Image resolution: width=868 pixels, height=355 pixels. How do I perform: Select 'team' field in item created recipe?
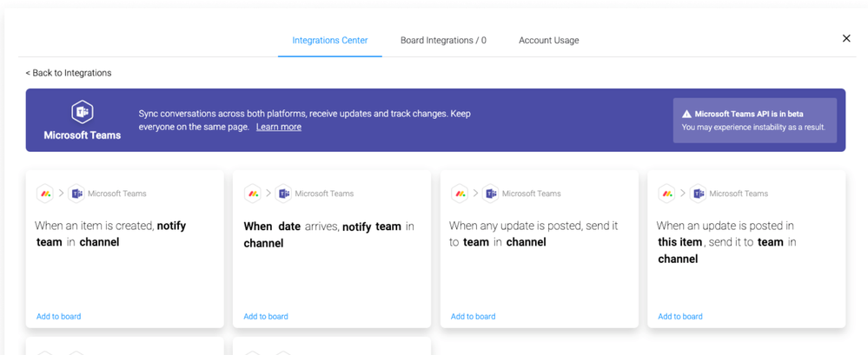pyautogui.click(x=50, y=242)
